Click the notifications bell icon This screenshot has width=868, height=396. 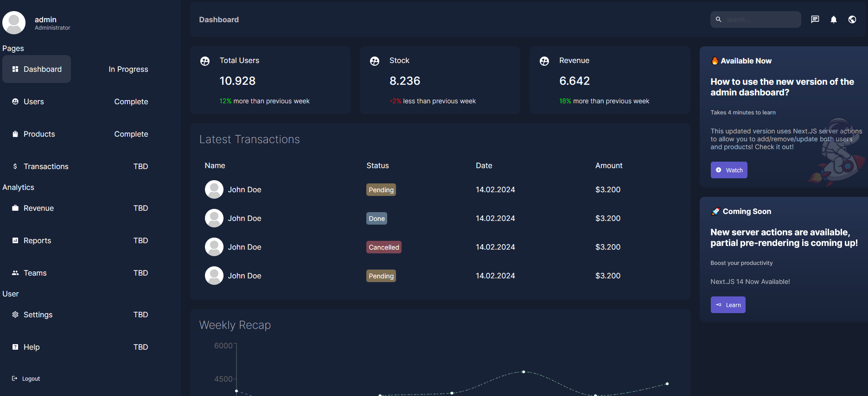pyautogui.click(x=833, y=19)
